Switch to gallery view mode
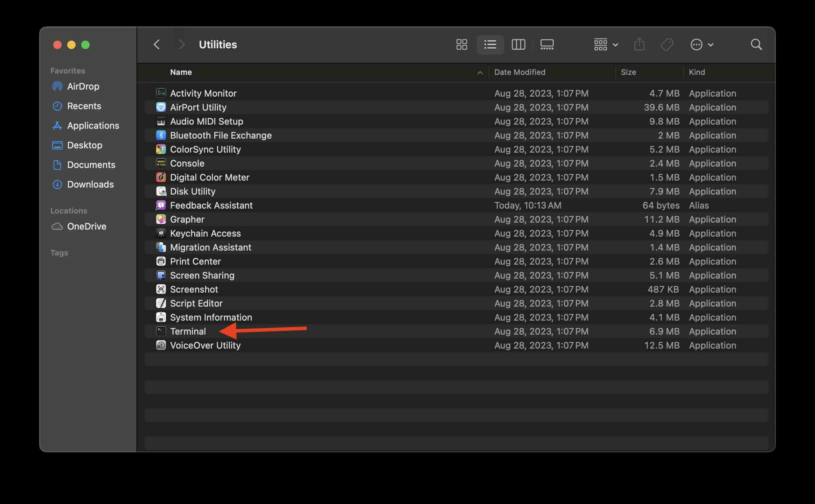The image size is (815, 504). 546,44
